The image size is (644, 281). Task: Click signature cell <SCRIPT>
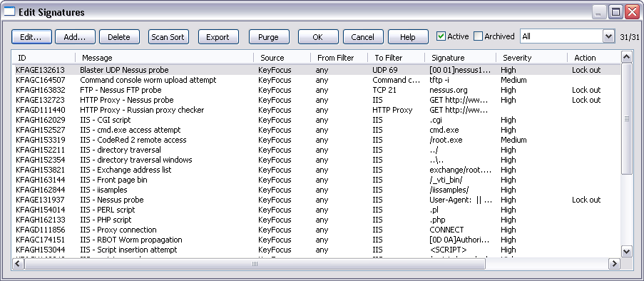pyautogui.click(x=448, y=250)
